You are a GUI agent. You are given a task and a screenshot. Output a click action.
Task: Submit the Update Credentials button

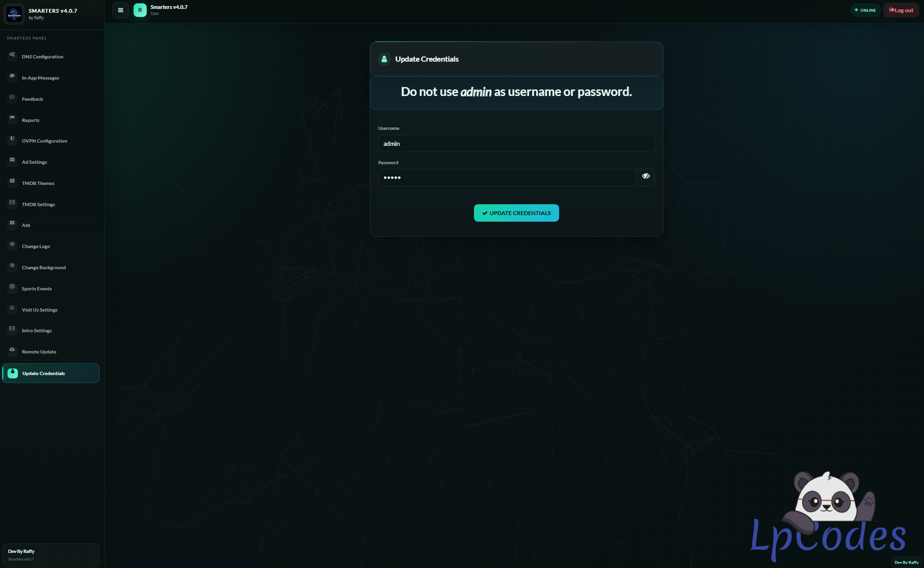click(x=516, y=213)
